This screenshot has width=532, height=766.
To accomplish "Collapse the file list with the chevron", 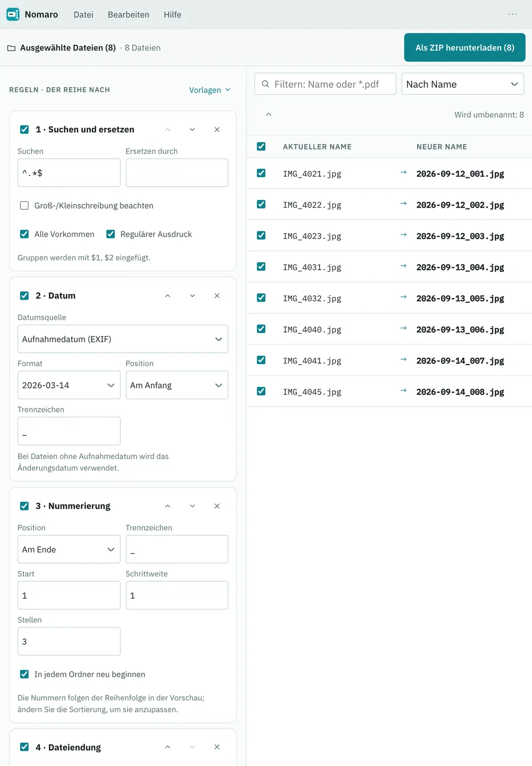I will (269, 114).
